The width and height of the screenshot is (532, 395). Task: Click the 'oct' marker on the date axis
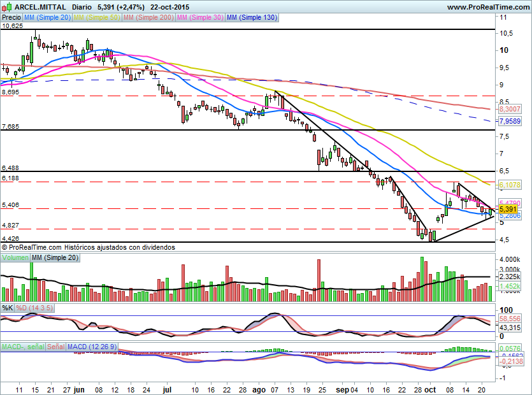pyautogui.click(x=431, y=388)
